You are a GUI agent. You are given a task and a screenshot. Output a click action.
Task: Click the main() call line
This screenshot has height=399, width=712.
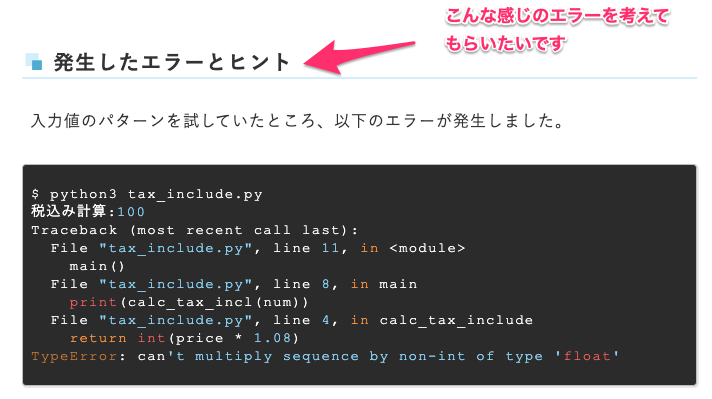[x=97, y=266]
